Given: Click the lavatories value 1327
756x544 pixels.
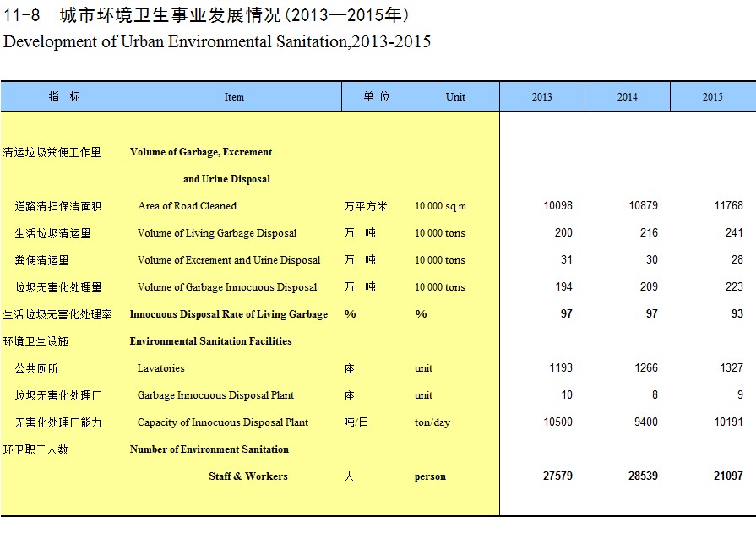Looking at the screenshot, I should (x=732, y=367).
